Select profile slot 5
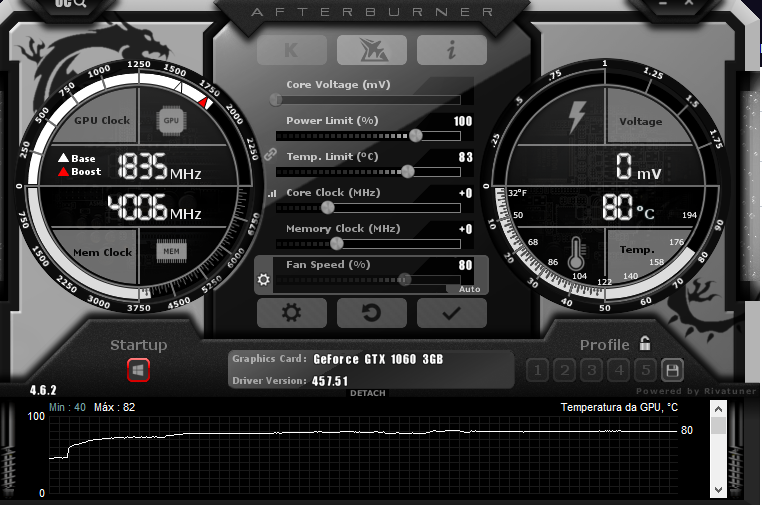The width and height of the screenshot is (762, 505). [x=645, y=371]
